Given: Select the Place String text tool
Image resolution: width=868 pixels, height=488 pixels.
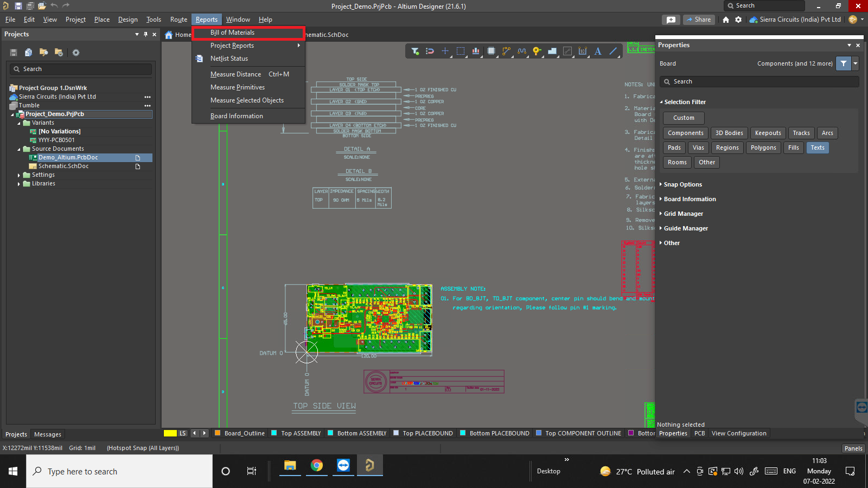Looking at the screenshot, I should 598,51.
